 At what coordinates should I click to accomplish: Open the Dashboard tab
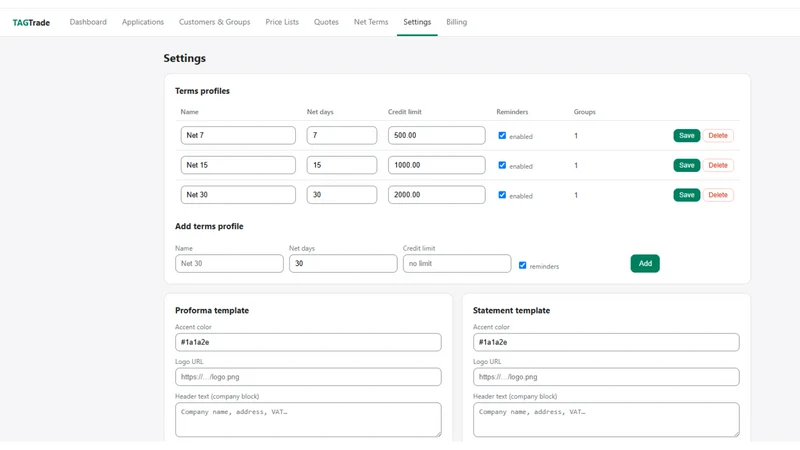(x=88, y=22)
